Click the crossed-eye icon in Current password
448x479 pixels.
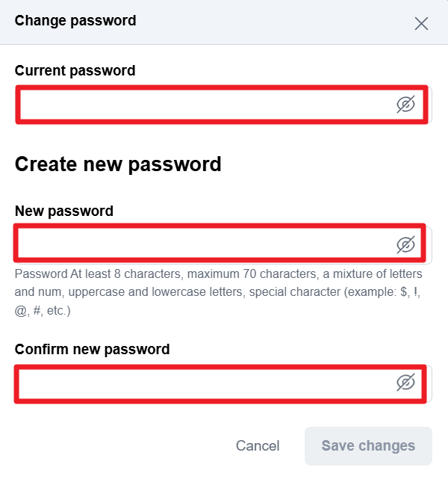(405, 105)
